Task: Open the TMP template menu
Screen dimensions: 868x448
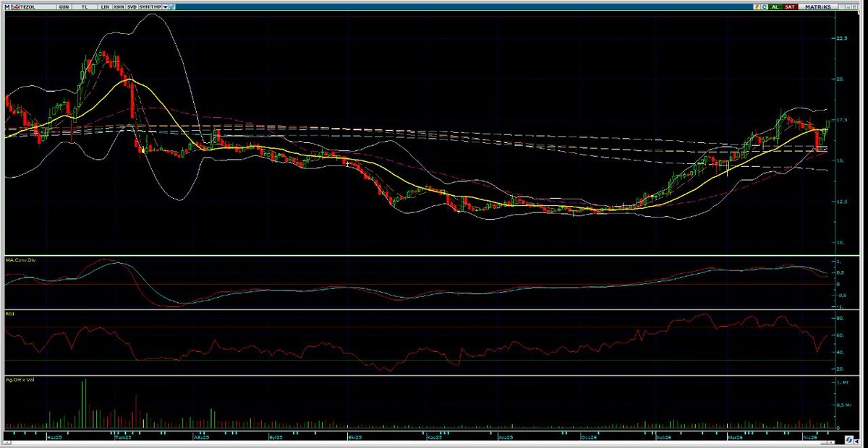Action: 156,7
